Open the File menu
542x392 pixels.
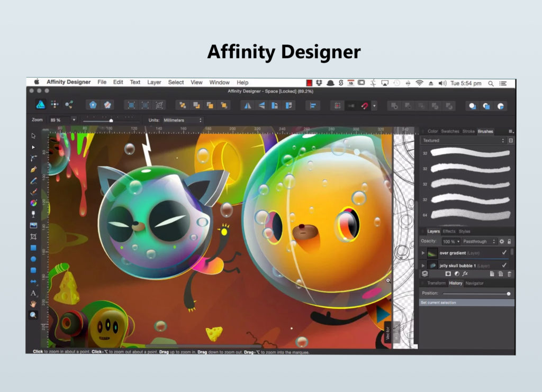(x=102, y=82)
